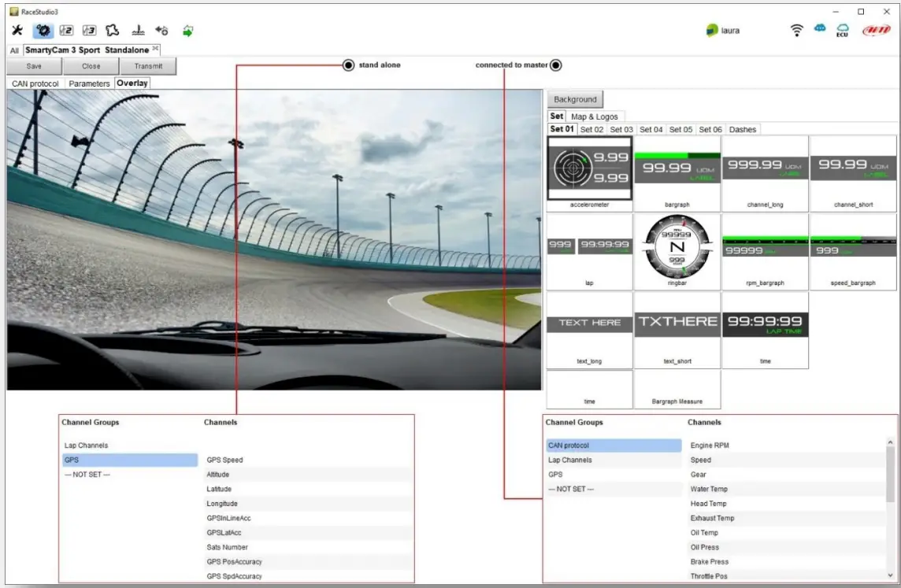Screen dimensions: 901x588
Task: Click the Transmit button
Action: pyautogui.click(x=149, y=66)
